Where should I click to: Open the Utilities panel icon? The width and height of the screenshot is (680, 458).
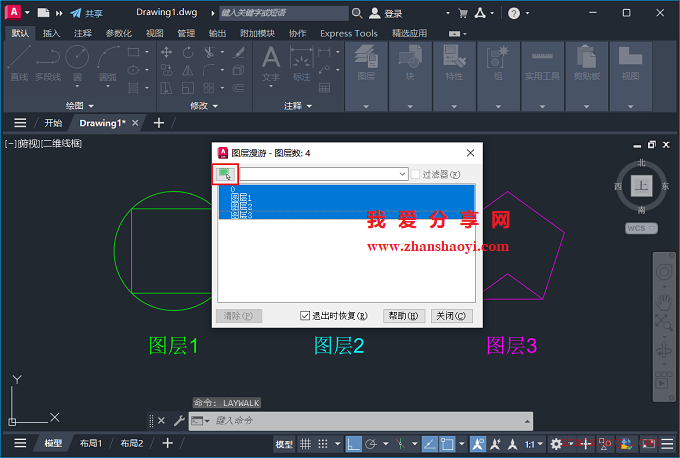pos(542,63)
